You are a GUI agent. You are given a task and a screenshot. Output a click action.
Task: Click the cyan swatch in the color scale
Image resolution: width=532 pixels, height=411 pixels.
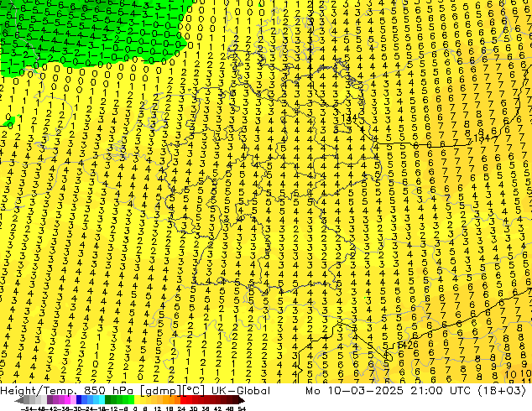[x=102, y=399]
